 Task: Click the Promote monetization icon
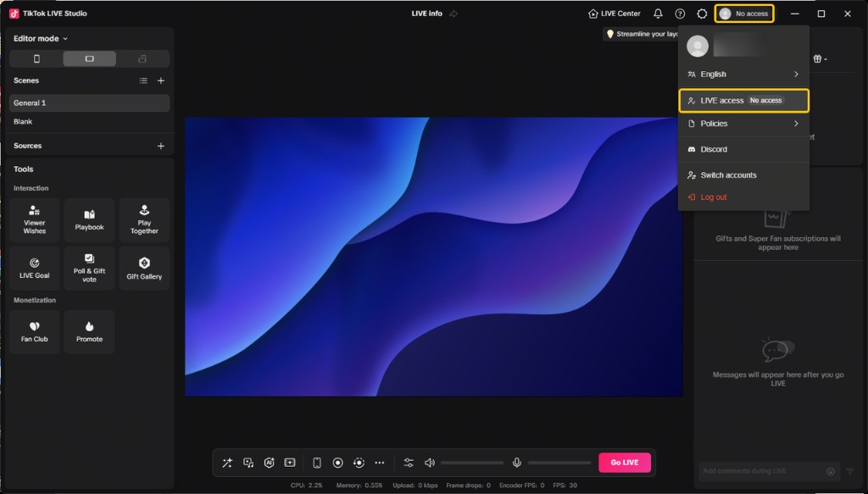click(89, 331)
